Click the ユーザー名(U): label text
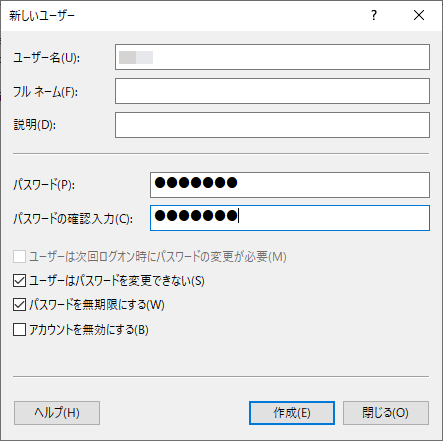The height and width of the screenshot is (441, 443). coord(46,58)
